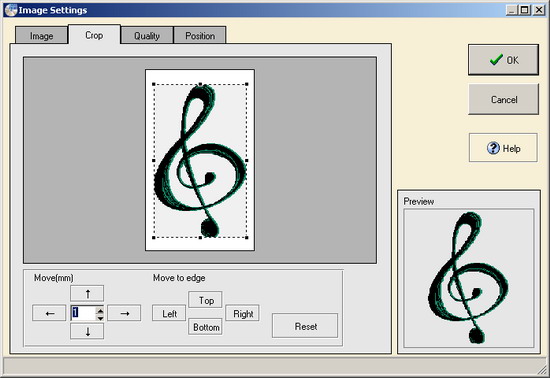
Task: Click the top-left crop handle
Action: [x=154, y=84]
